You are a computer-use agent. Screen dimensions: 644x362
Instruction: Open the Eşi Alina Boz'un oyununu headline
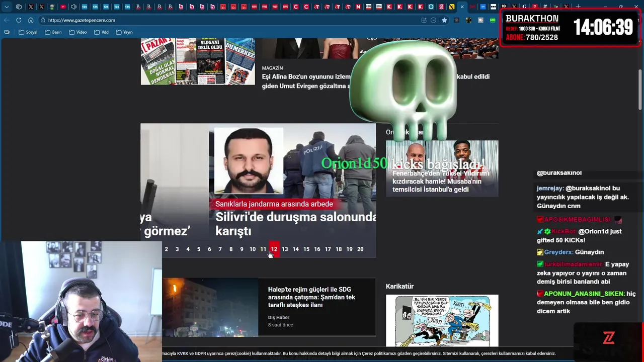pos(306,81)
